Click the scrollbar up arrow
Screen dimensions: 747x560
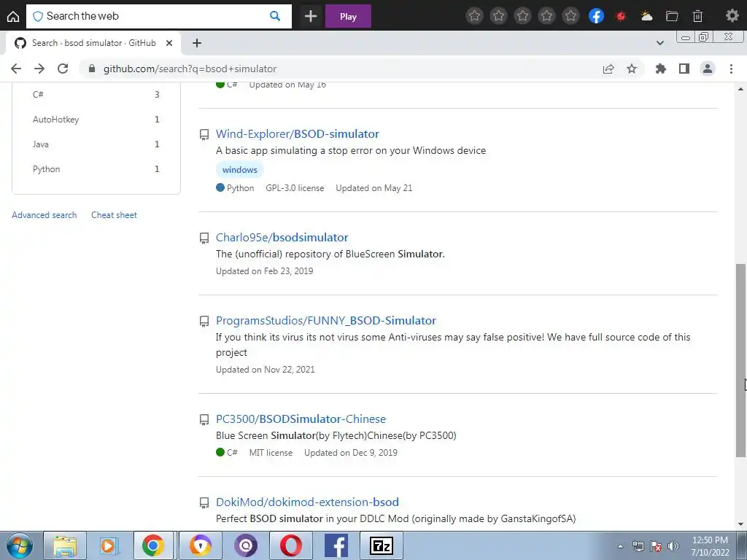(741, 89)
